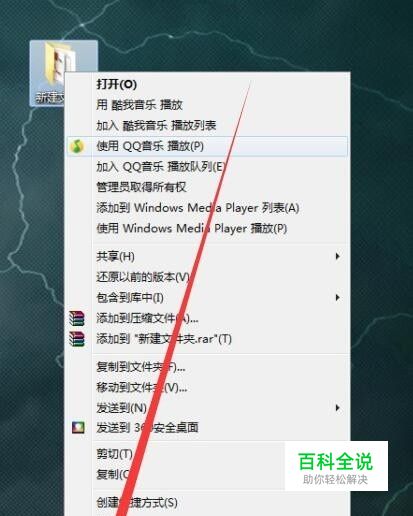Viewport: 413px width, 516px height.
Task: Select 剪切(T) menu entry
Action: pyautogui.click(x=114, y=454)
